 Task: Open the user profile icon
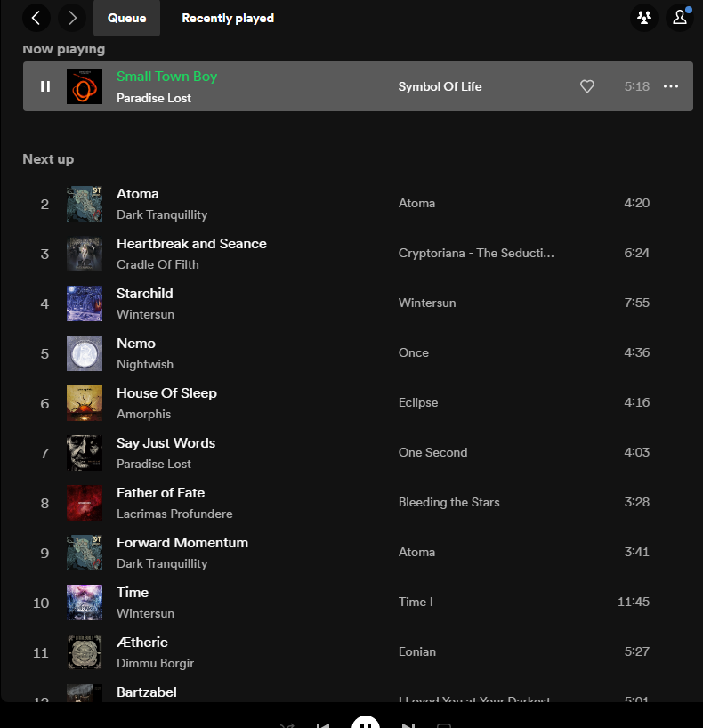(x=680, y=18)
